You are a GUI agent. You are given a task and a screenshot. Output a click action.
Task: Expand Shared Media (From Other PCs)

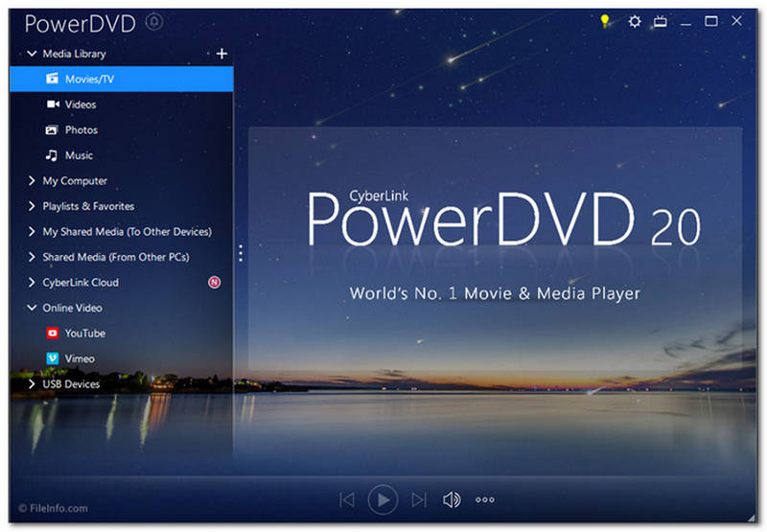point(32,257)
